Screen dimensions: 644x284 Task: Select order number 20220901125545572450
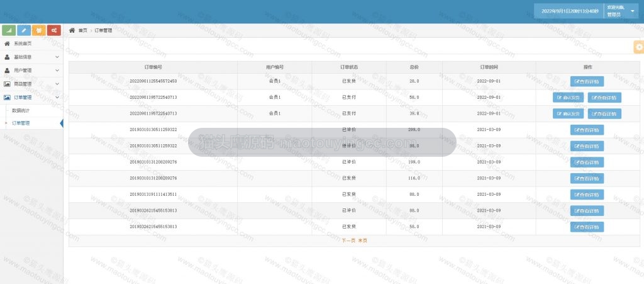153,81
